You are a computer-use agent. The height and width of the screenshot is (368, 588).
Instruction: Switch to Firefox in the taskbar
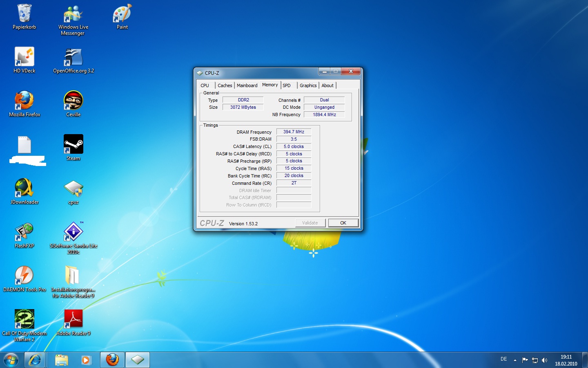tap(112, 360)
